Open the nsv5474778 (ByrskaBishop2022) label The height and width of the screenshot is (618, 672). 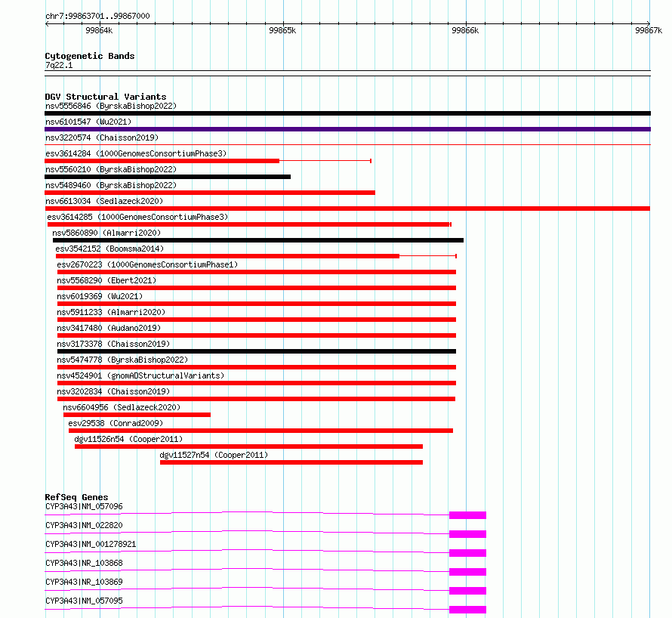click(x=122, y=360)
